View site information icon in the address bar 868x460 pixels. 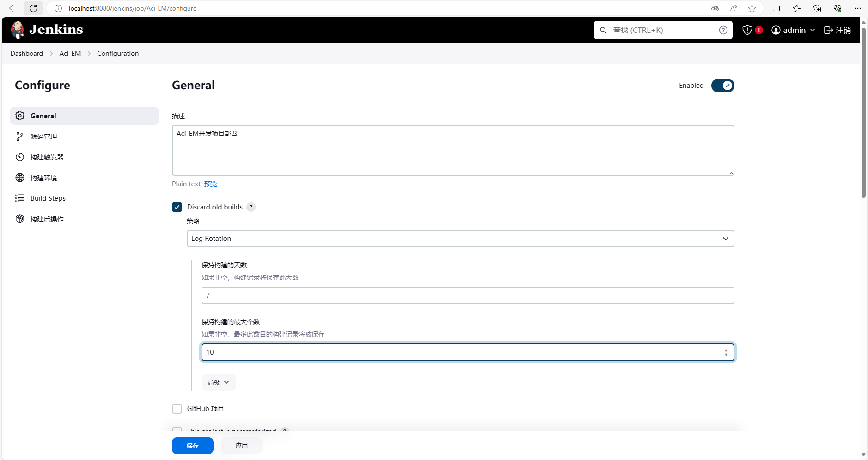(58, 8)
